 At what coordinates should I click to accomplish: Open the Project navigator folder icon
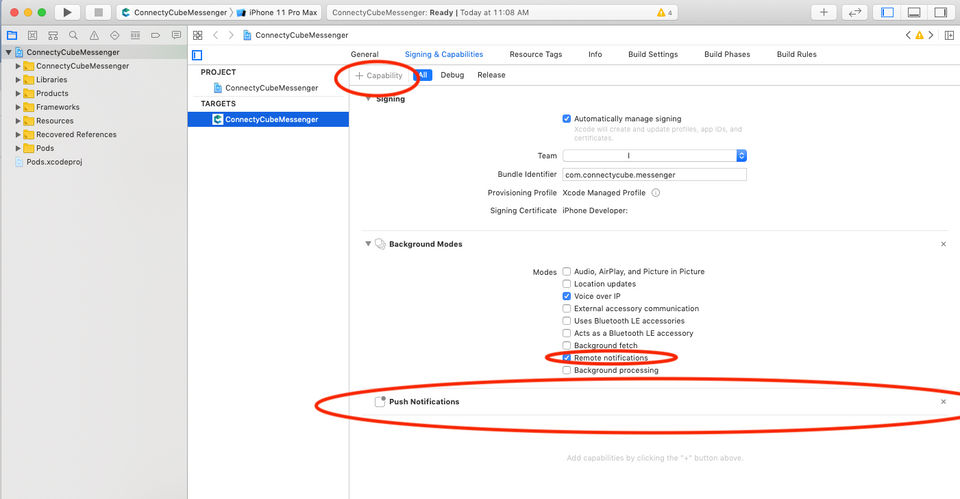tap(12, 36)
